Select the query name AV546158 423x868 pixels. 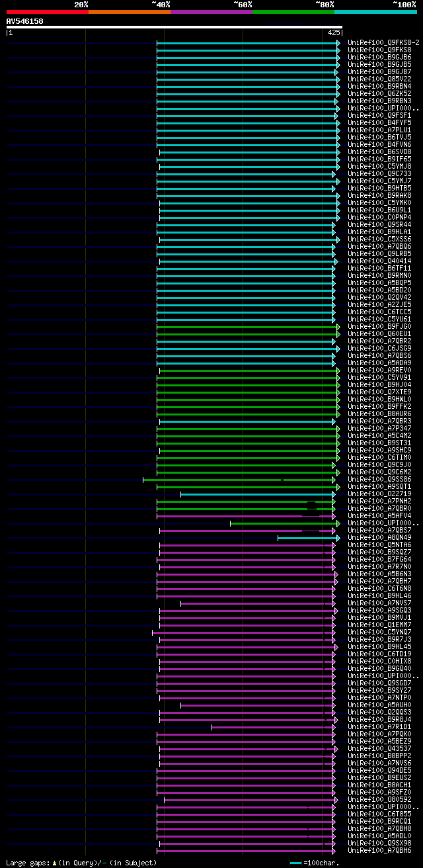(25, 21)
